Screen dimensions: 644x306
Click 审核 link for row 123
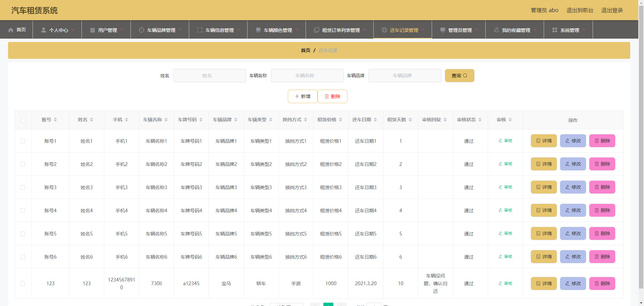point(505,283)
